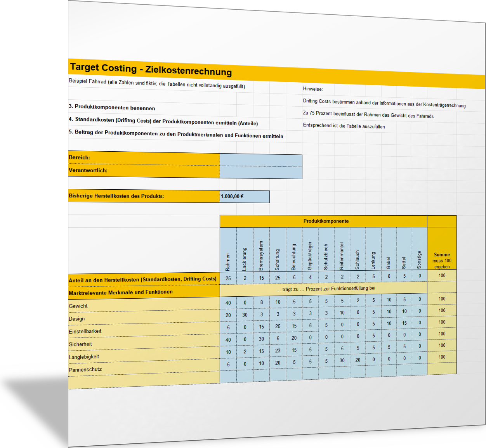Click the sum cell of Langlebigkeit row
The image size is (486, 448).
(442, 345)
